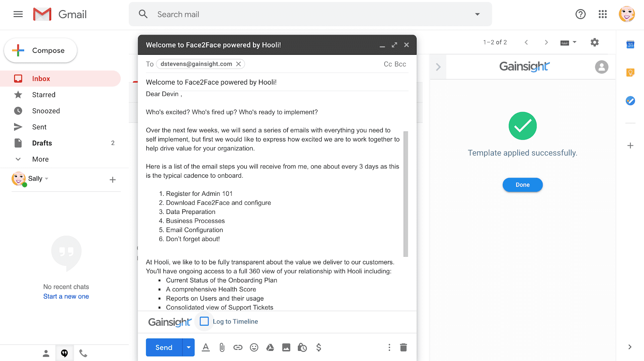
Task: Open the Google Calendar side panel icon
Action: coord(630,45)
